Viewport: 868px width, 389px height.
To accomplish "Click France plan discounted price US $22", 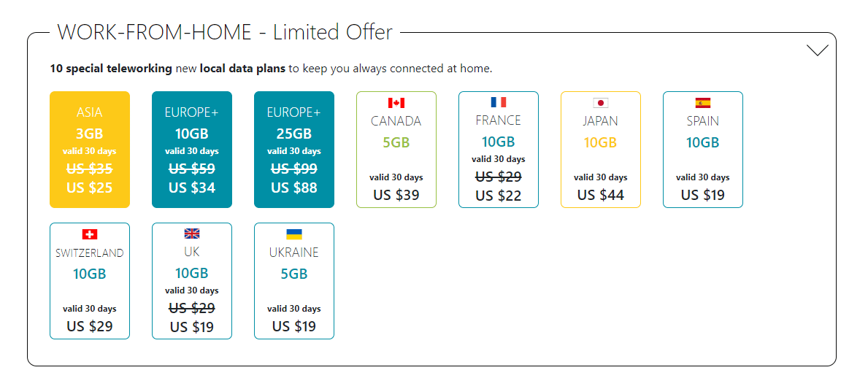I will tap(499, 196).
